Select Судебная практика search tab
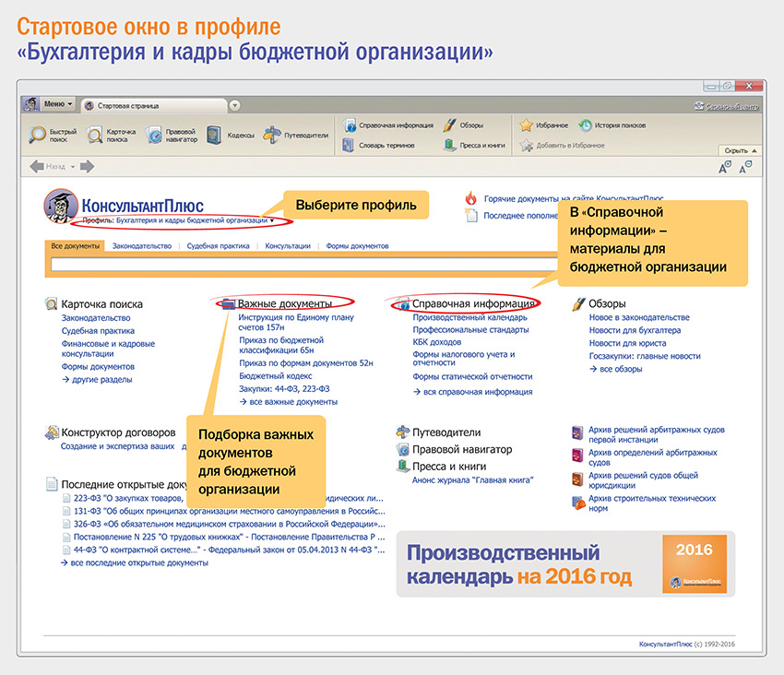 pyautogui.click(x=218, y=246)
